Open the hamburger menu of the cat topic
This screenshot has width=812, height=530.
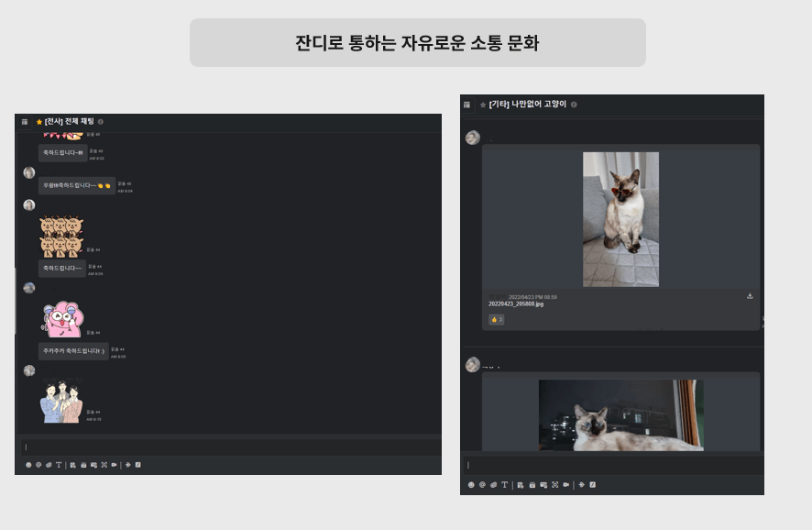[466, 104]
